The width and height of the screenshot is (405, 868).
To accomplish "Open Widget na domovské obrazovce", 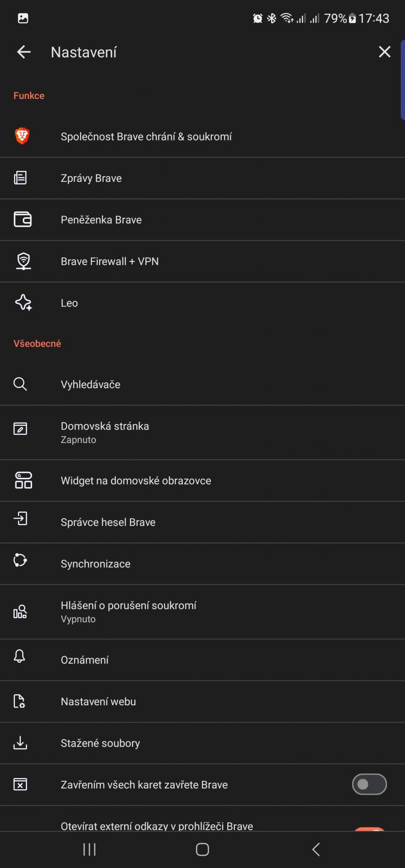I will click(202, 481).
